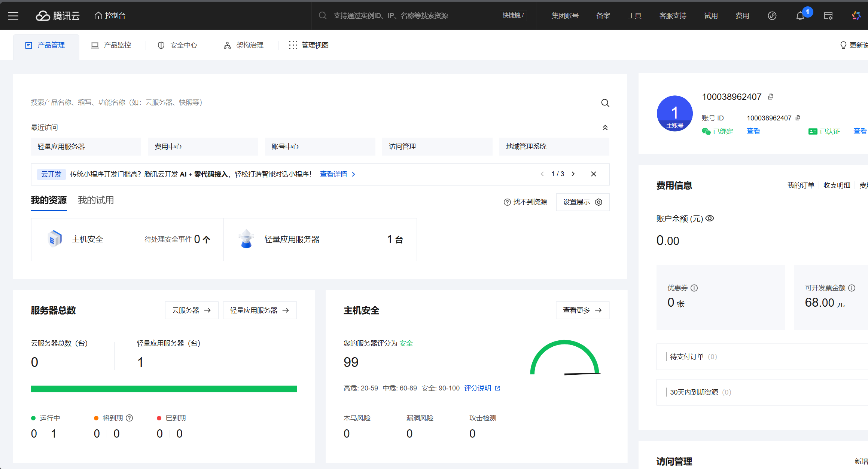868x469 pixels.
Task: Copy the 账号 ID value
Action: [x=798, y=118]
